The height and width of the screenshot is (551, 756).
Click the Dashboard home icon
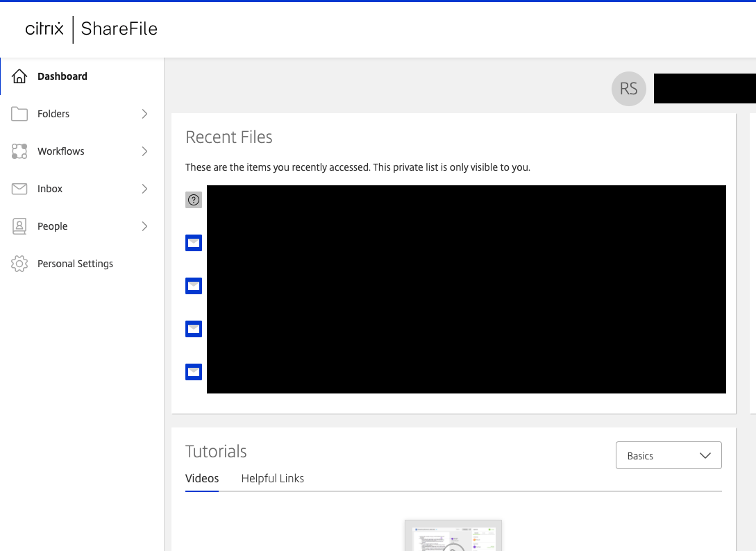(19, 76)
